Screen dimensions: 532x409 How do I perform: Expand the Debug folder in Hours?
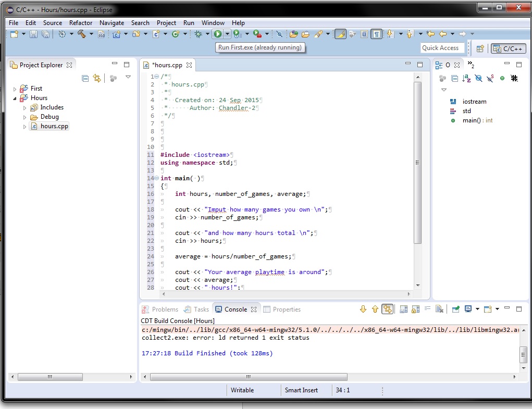[x=24, y=117]
